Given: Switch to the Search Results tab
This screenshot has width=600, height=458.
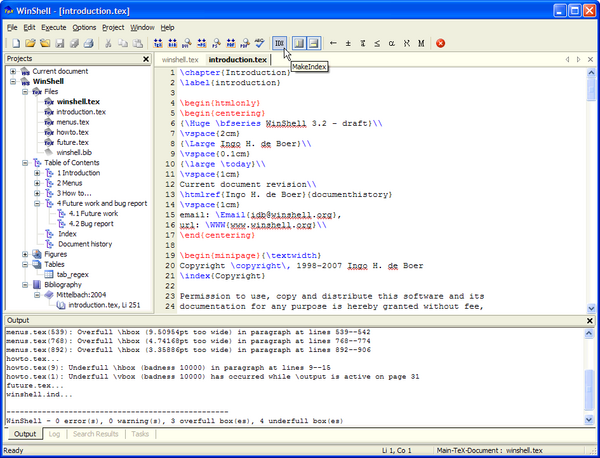Looking at the screenshot, I should click(95, 434).
